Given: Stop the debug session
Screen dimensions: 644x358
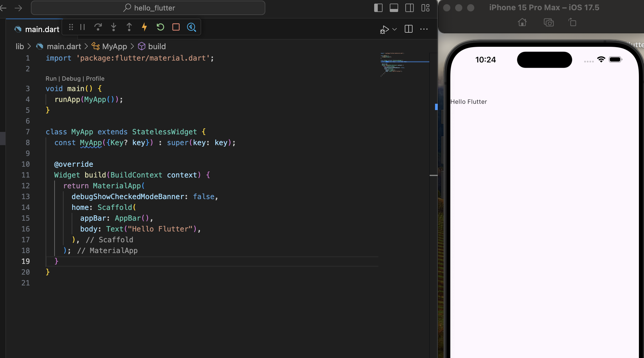Looking at the screenshot, I should (176, 27).
